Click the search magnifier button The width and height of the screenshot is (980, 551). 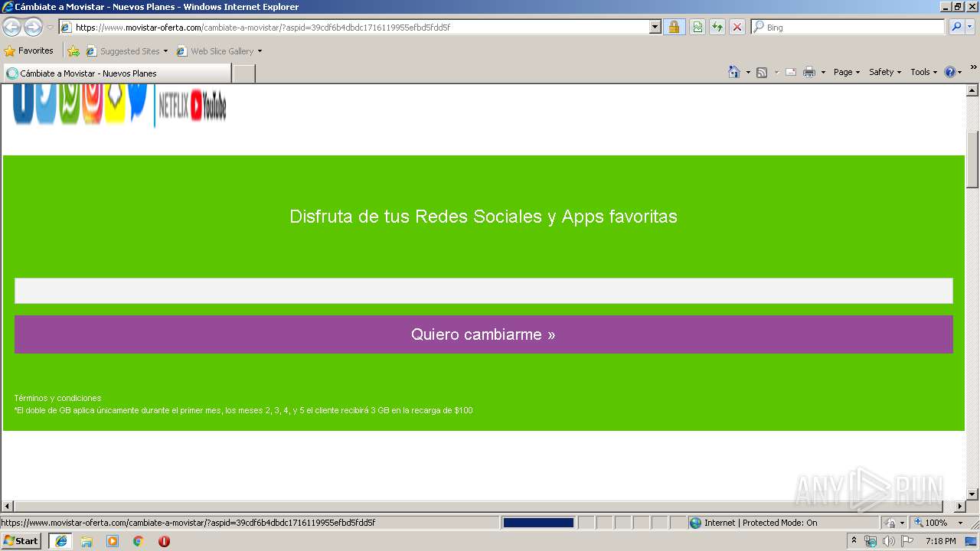click(x=956, y=28)
